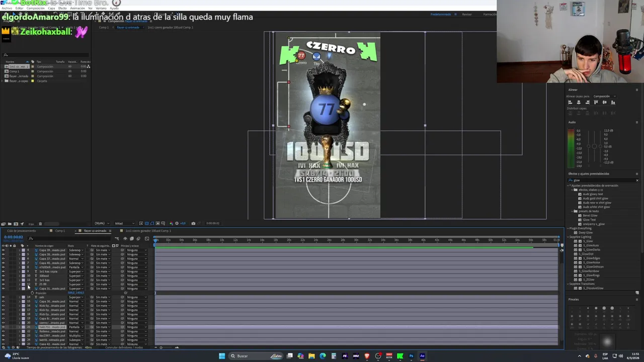The image size is (644, 362).
Task: Collapse Sapphire Lighting category
Action: (568, 237)
